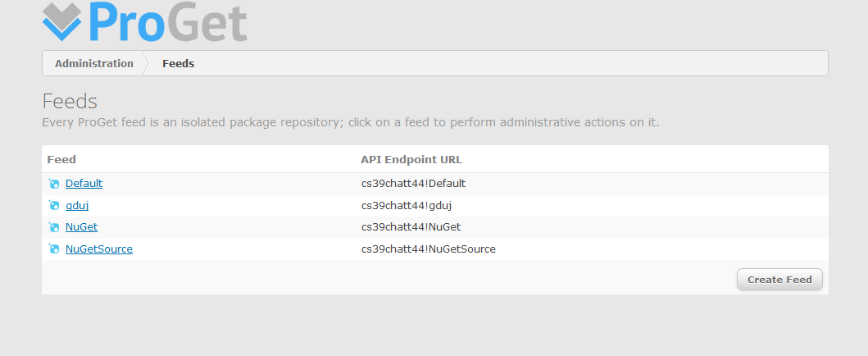This screenshot has width=868, height=356.
Task: Click the feed icon beside gduj
Action: (x=54, y=205)
